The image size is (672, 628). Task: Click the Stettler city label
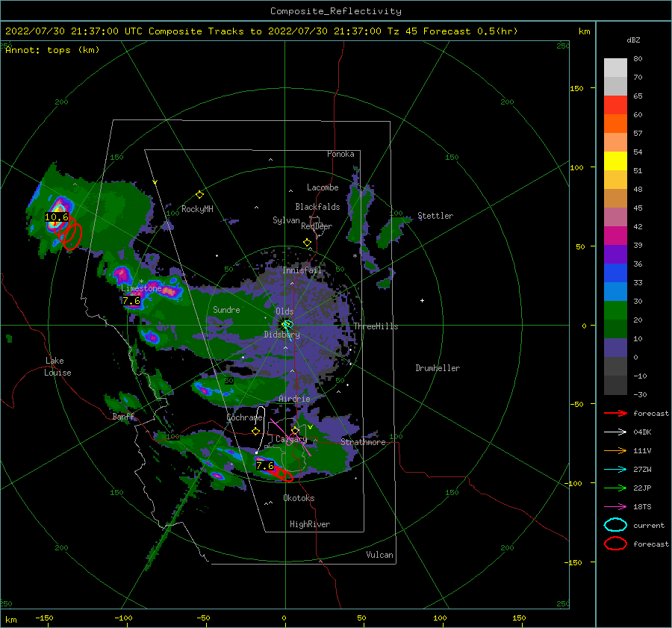(435, 216)
